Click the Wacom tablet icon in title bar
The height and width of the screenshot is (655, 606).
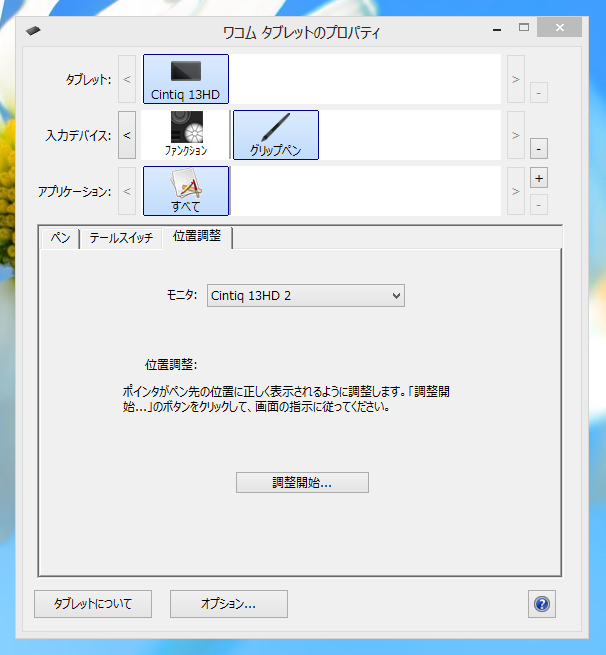(33, 31)
